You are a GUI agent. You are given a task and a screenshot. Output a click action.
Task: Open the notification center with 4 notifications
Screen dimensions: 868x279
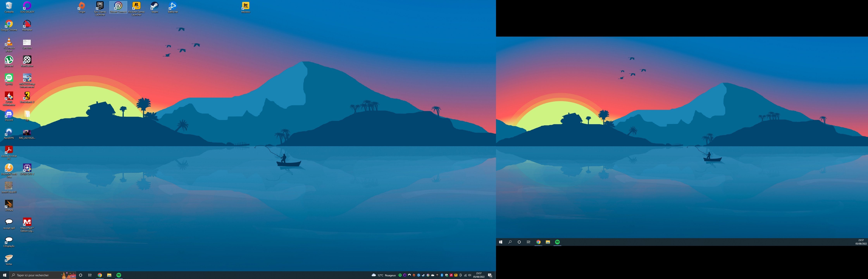490,275
